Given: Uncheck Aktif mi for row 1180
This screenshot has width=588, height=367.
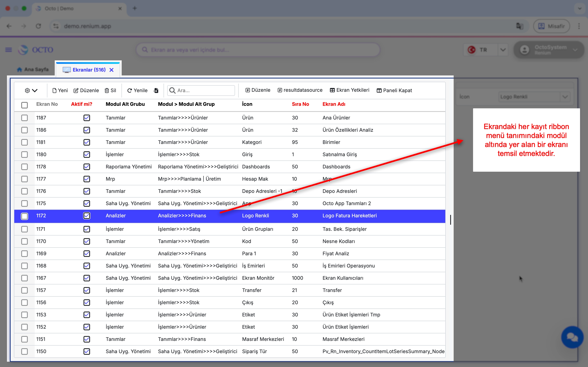Looking at the screenshot, I should pos(87,155).
